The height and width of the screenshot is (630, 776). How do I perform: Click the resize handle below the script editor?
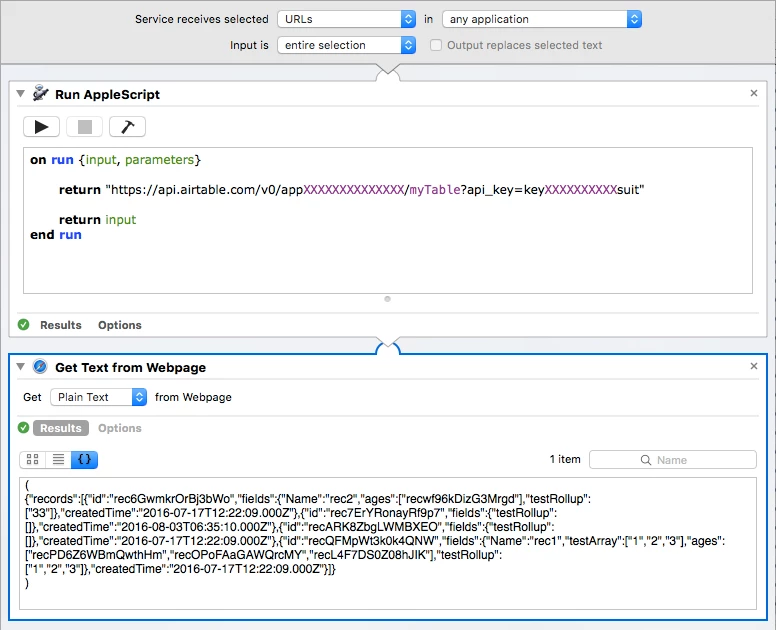(x=388, y=299)
